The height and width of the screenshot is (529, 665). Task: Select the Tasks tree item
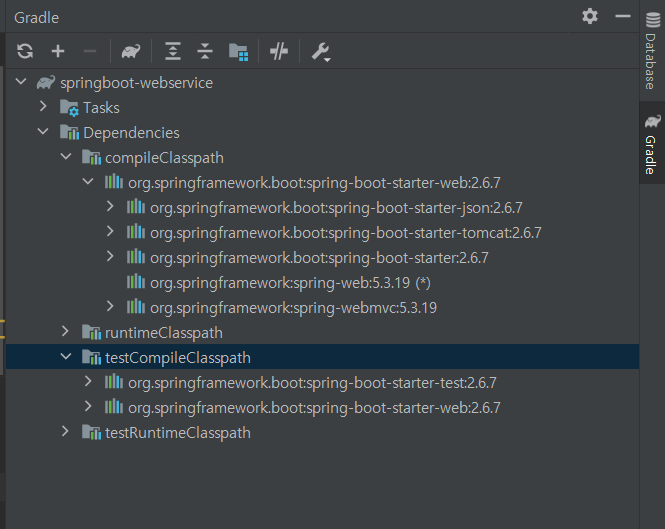[x=322, y=108]
